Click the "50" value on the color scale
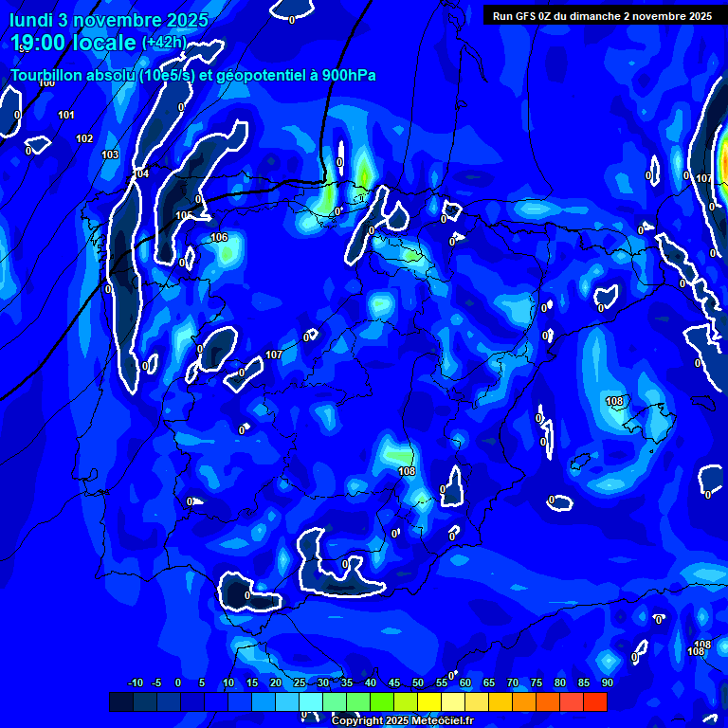The width and height of the screenshot is (728, 728). point(418,683)
